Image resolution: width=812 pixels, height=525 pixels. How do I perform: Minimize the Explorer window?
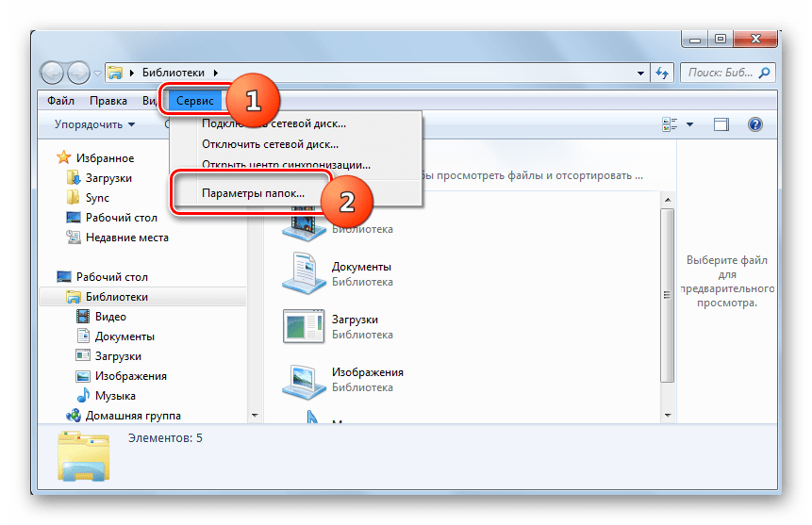click(695, 40)
